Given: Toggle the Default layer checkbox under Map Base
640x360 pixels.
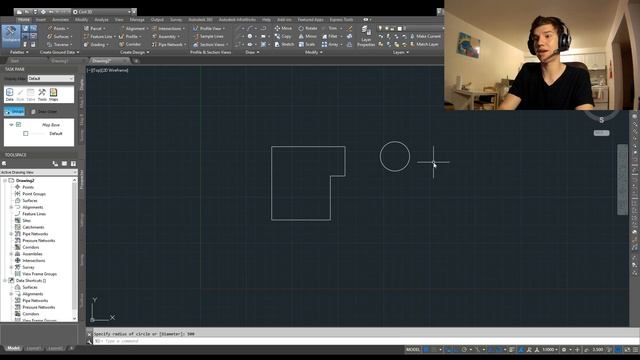Looking at the screenshot, I should [26, 133].
